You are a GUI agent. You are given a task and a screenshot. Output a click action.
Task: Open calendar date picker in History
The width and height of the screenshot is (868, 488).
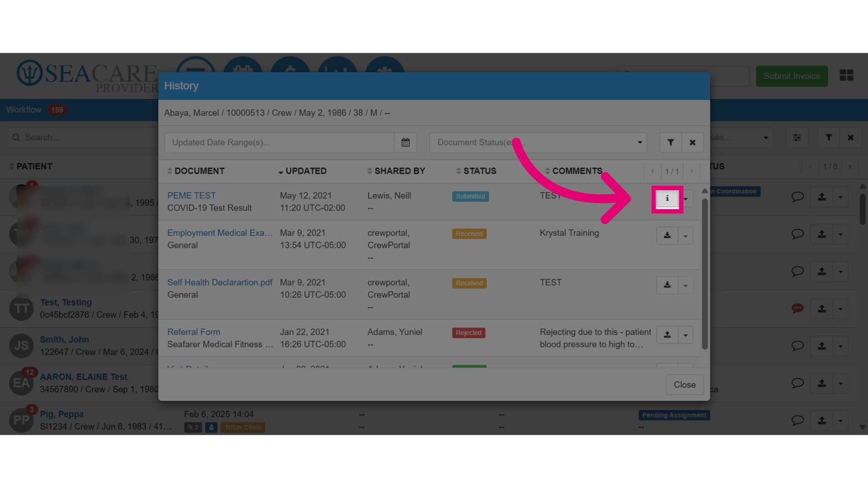coord(406,142)
